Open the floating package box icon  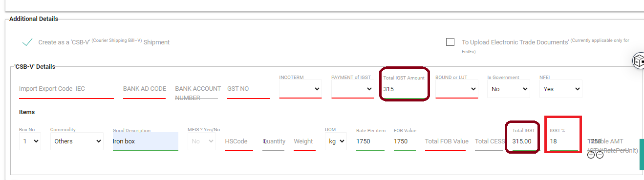tap(638, 61)
